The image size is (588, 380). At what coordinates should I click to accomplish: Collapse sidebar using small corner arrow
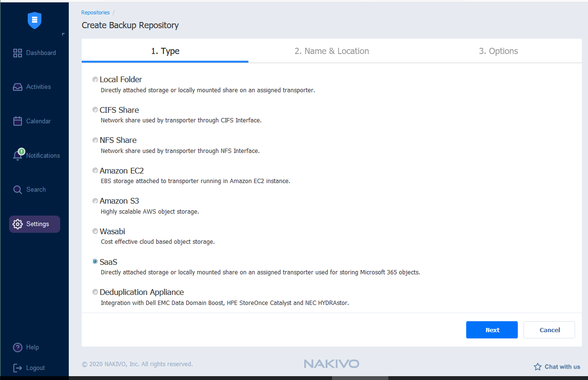coord(63,34)
